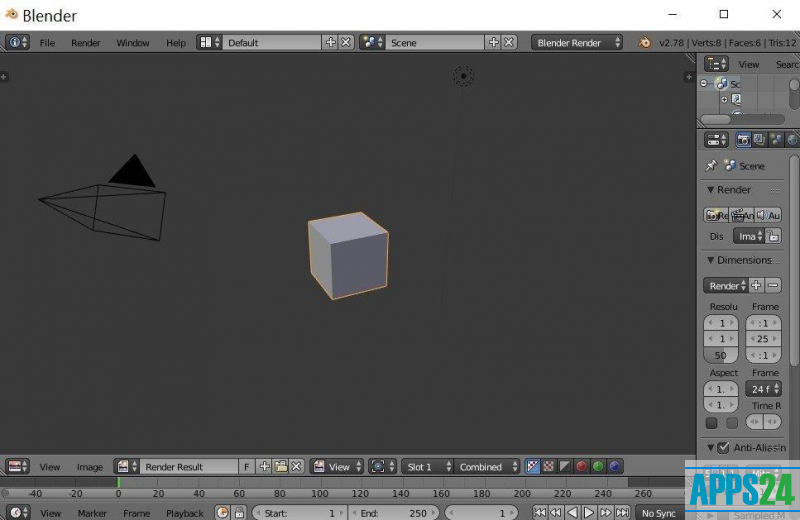Image resolution: width=800 pixels, height=520 pixels.
Task: Collapse the Scene tree item in the Outliner
Action: (x=704, y=83)
